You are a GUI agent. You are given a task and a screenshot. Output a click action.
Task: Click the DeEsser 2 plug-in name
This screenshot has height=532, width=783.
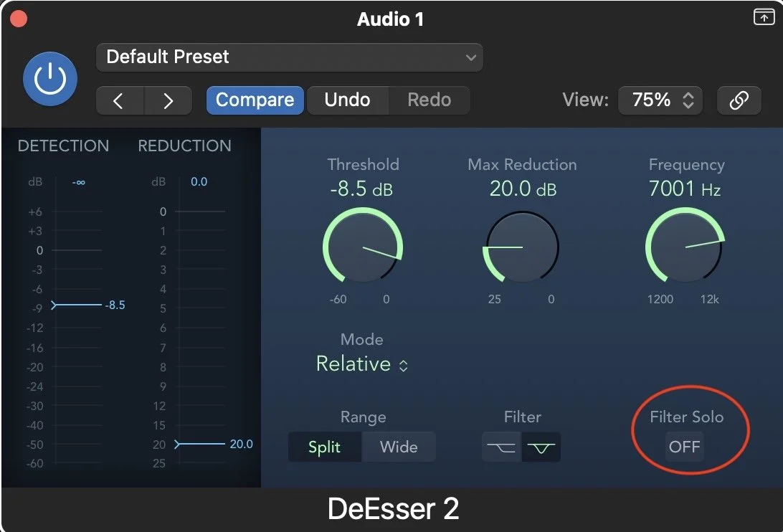tap(393, 509)
